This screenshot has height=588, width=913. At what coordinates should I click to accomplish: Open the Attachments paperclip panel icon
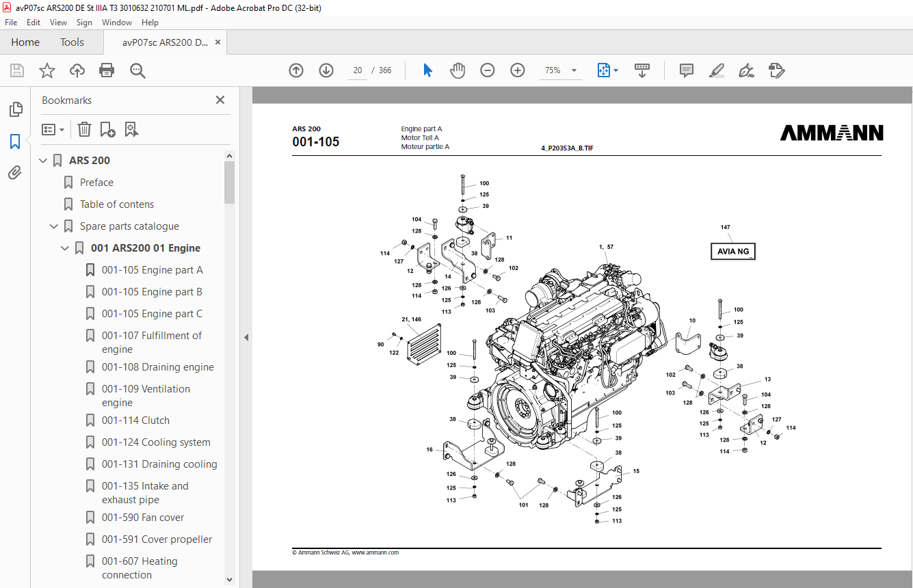tap(15, 172)
